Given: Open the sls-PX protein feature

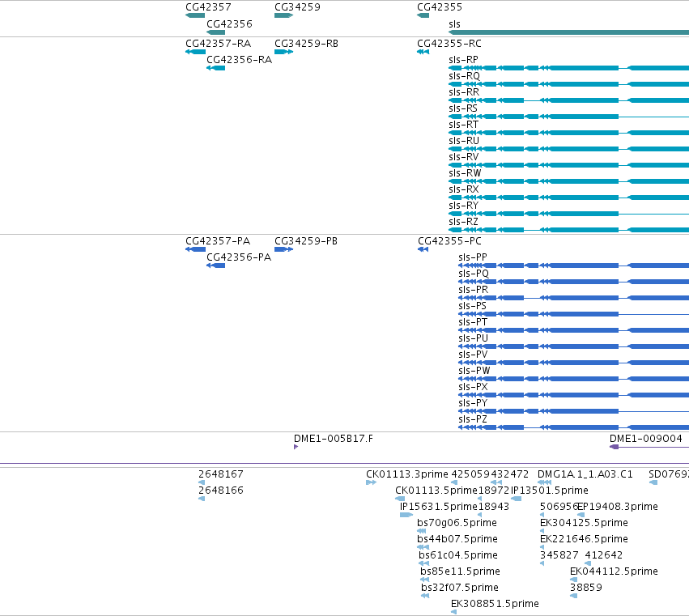Looking at the screenshot, I should pyautogui.click(x=573, y=395).
